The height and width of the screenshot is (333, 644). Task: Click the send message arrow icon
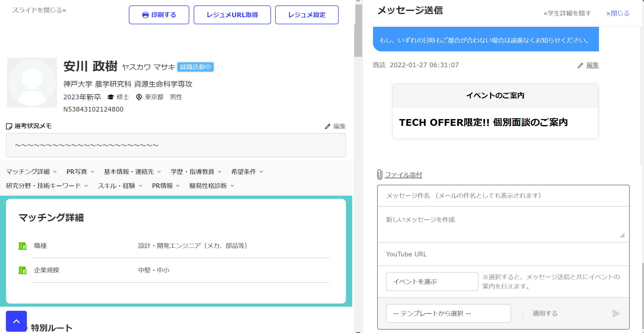[616, 313]
